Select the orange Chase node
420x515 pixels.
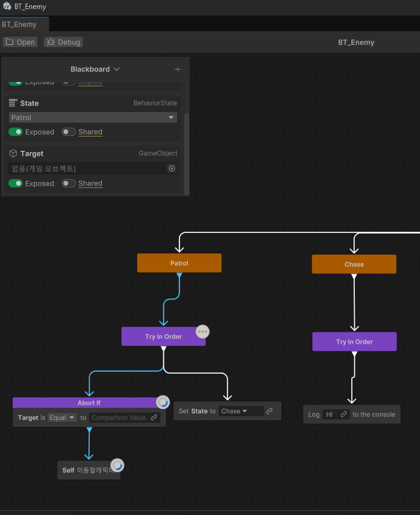point(354,264)
